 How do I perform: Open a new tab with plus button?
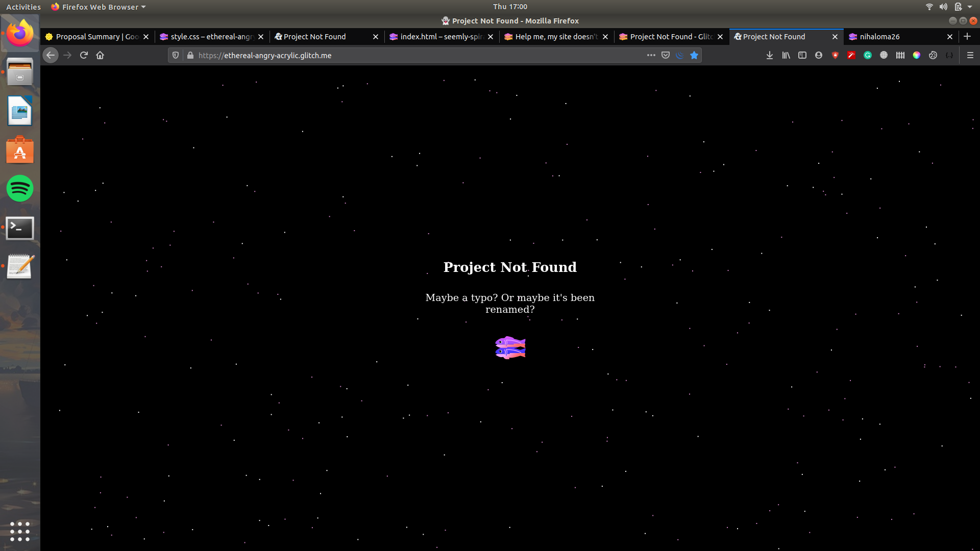point(967,36)
